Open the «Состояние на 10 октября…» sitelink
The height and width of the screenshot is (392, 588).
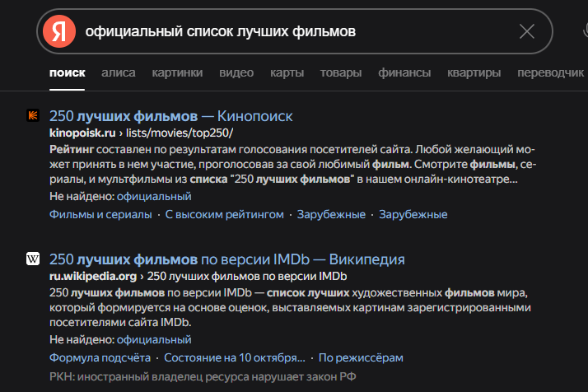[x=235, y=358]
